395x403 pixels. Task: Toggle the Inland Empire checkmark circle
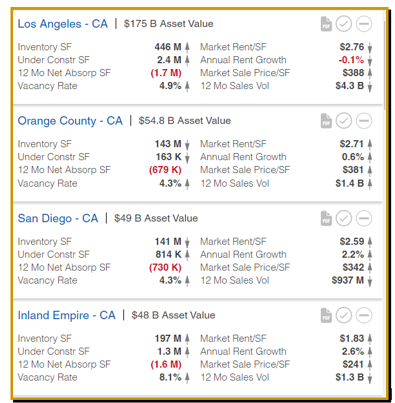tap(344, 315)
